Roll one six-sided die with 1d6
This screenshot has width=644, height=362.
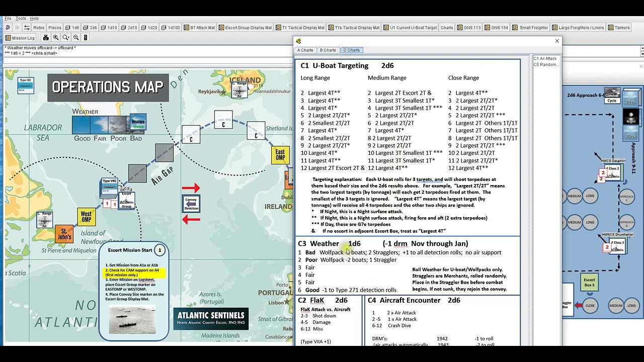click(x=72, y=28)
